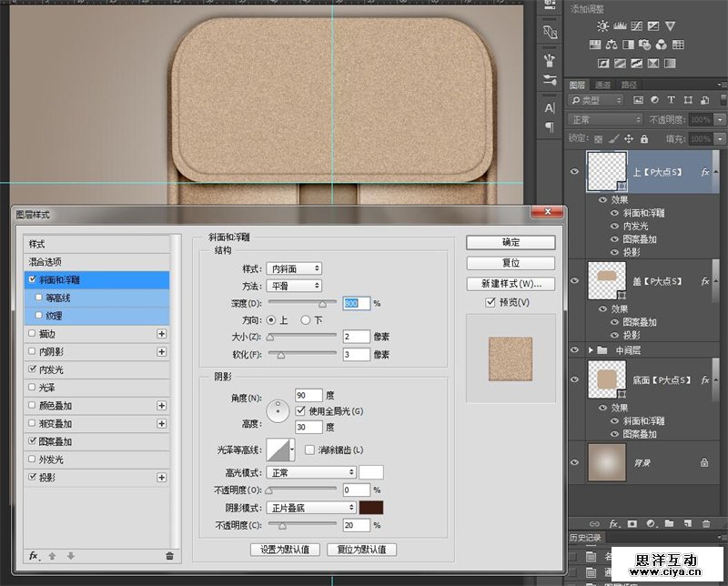Expand the 中间层 layer group
The height and width of the screenshot is (586, 728).
coord(591,349)
